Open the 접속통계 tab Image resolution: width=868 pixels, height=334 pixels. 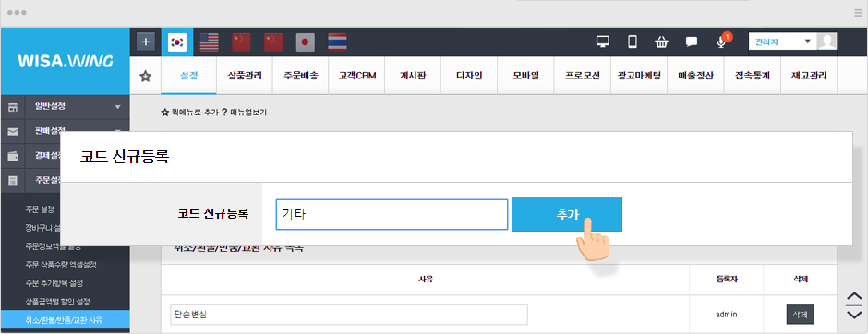tap(752, 76)
